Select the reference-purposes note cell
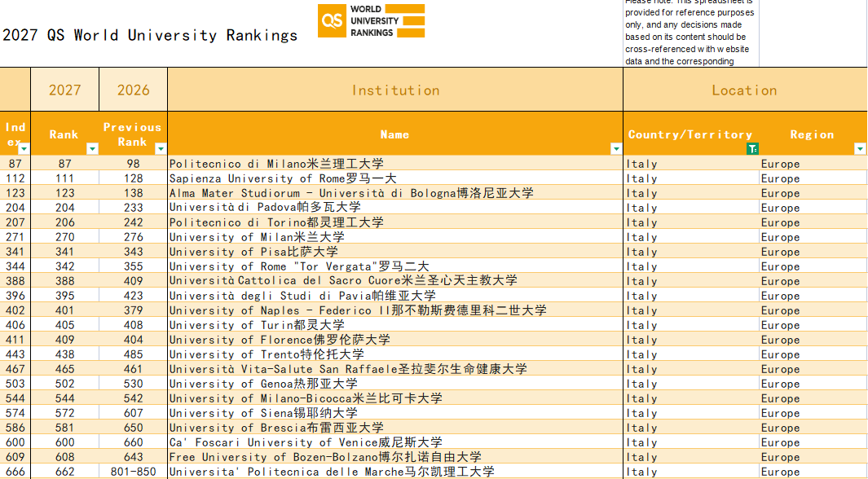This screenshot has height=479, width=868. (691, 33)
